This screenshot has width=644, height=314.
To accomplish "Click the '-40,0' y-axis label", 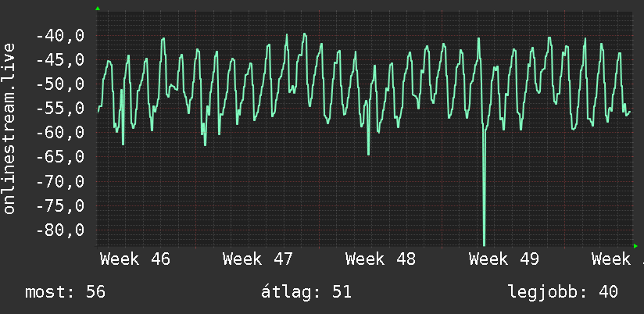I will click(x=60, y=36).
